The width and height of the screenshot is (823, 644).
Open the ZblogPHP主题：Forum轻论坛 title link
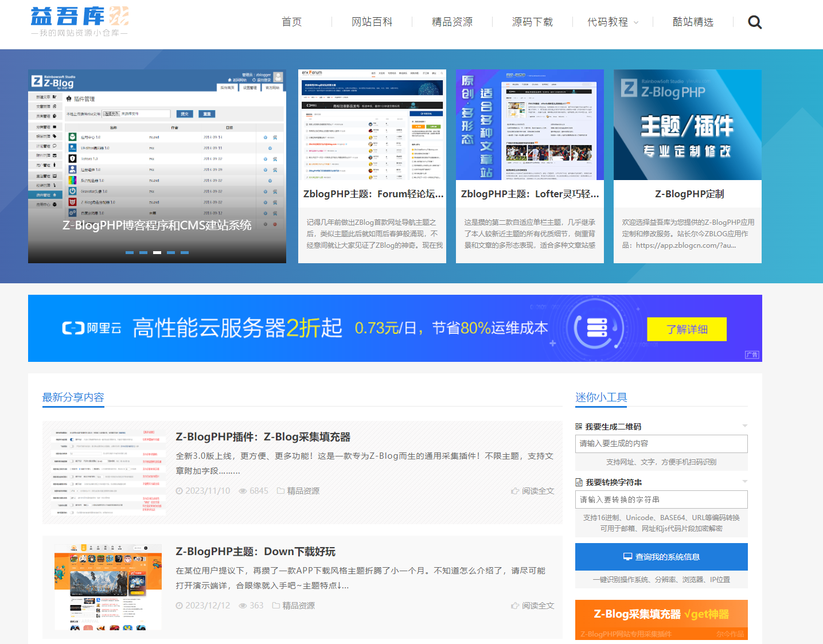point(373,194)
